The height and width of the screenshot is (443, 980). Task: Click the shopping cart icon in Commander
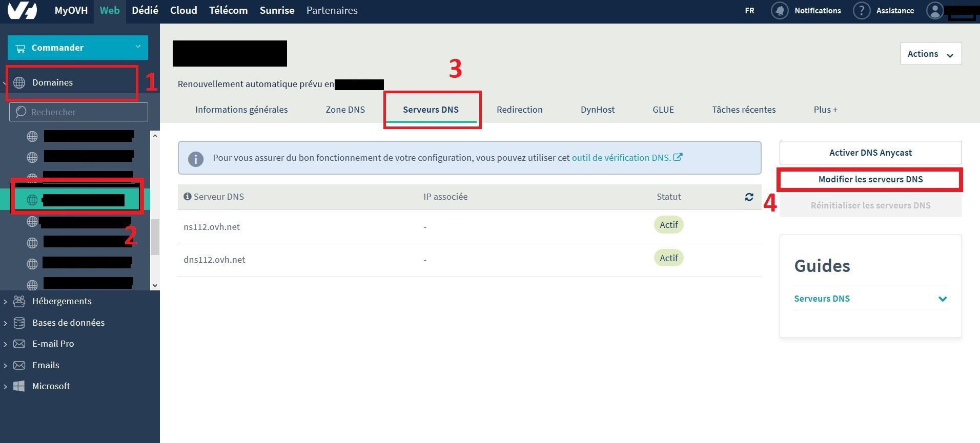(x=21, y=48)
